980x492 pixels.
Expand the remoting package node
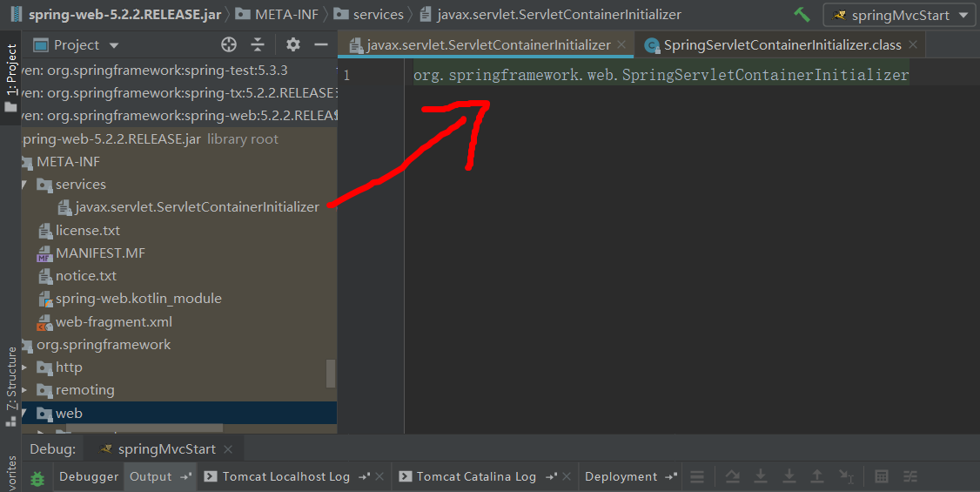[25, 390]
